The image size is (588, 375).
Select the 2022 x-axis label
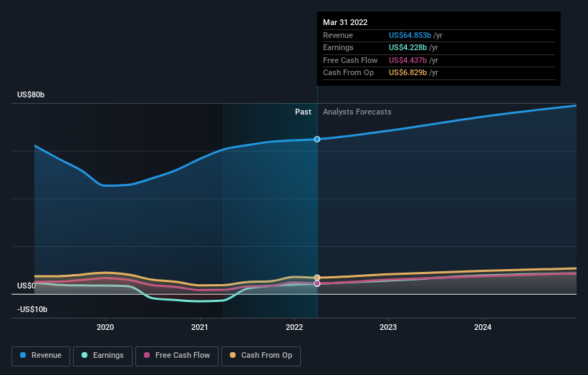(x=294, y=327)
